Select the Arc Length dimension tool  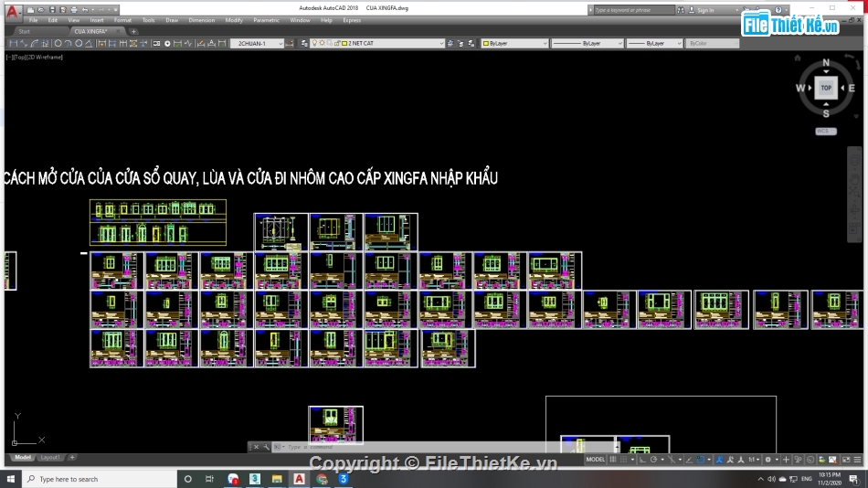pos(35,43)
